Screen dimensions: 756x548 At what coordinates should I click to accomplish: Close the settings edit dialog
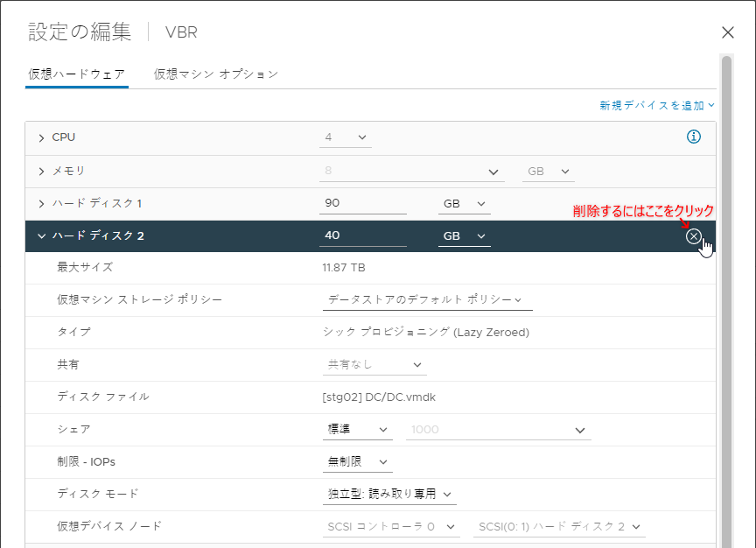[x=727, y=32]
